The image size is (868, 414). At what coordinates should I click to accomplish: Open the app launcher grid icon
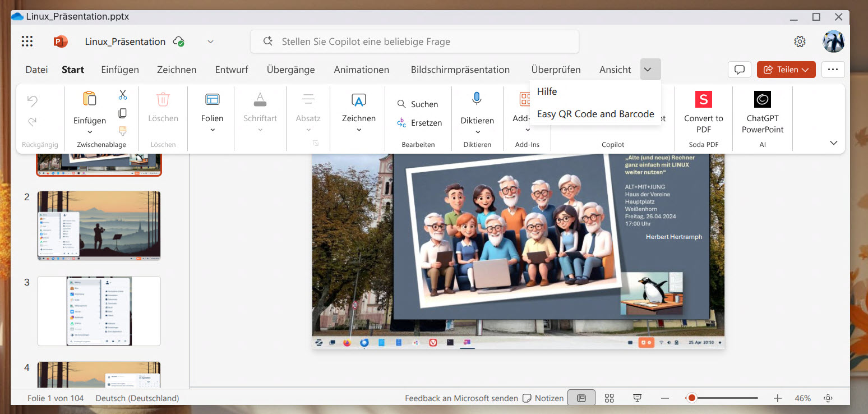click(x=27, y=42)
